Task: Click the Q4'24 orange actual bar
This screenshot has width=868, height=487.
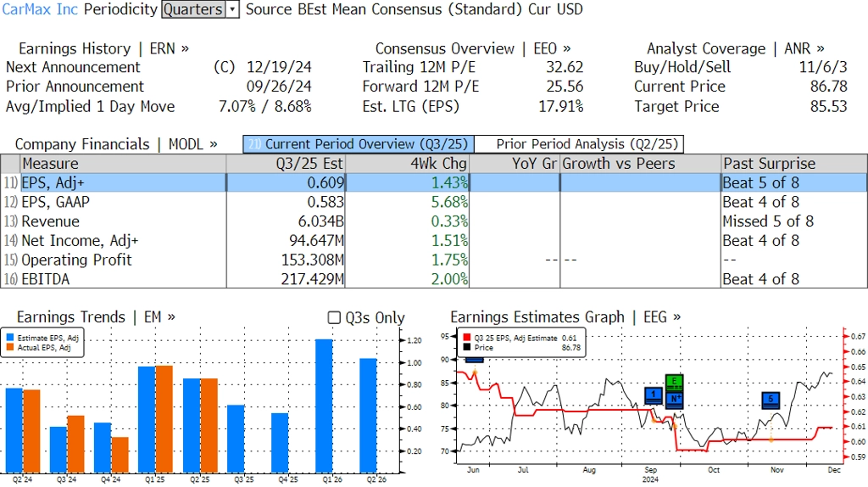Action: pos(120,455)
